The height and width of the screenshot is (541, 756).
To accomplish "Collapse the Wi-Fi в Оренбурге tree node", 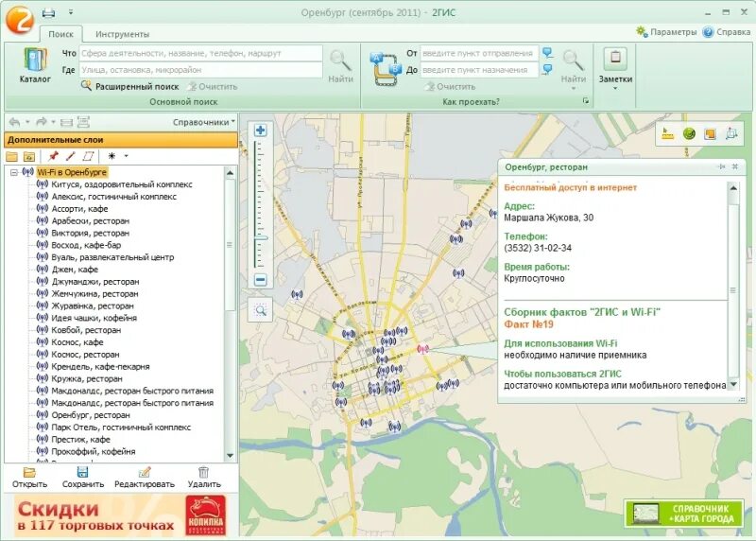I will tap(14, 172).
